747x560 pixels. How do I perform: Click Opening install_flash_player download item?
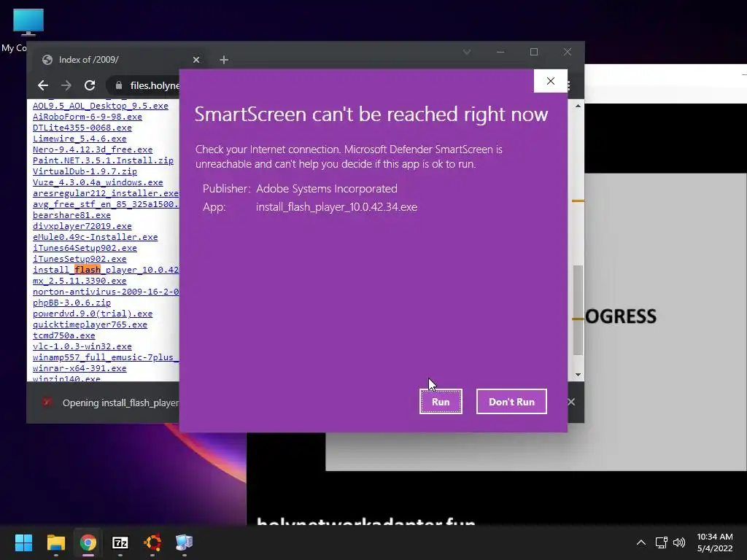point(109,402)
